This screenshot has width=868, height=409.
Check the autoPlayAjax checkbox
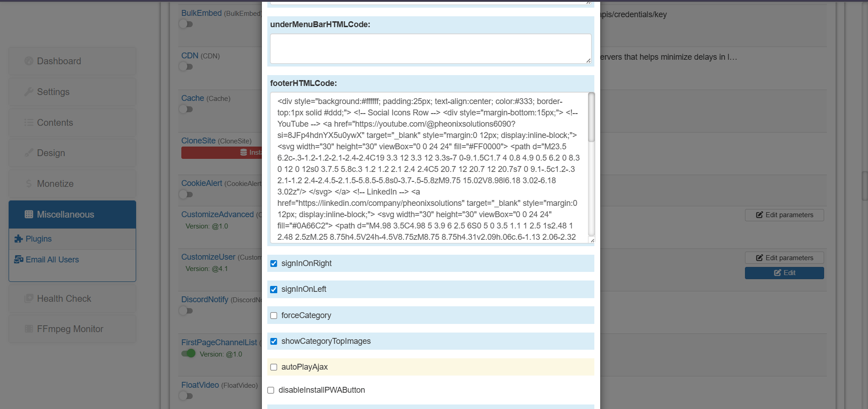point(274,367)
